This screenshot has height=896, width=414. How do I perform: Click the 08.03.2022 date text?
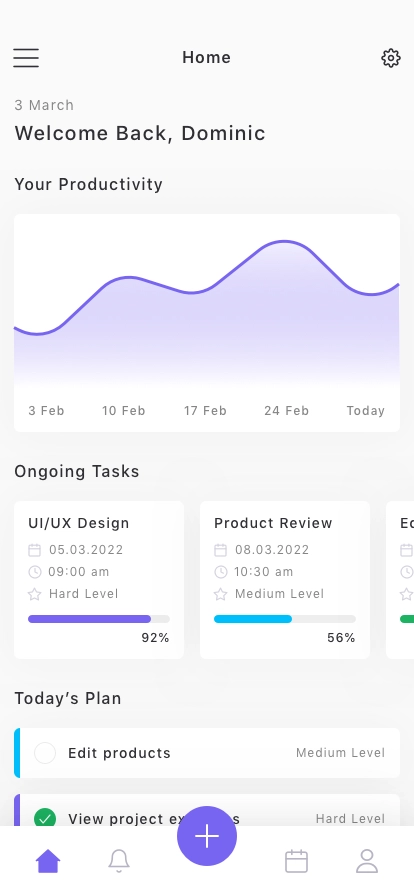(x=272, y=550)
